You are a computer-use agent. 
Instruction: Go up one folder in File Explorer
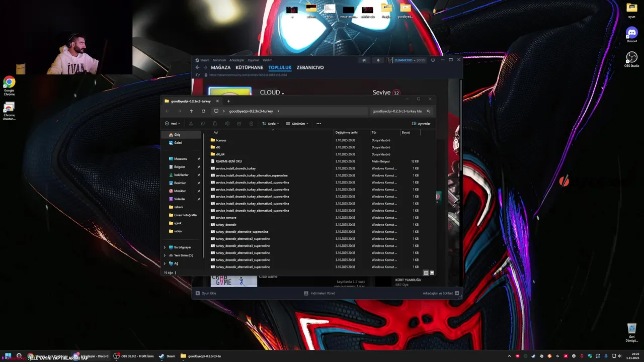pyautogui.click(x=191, y=111)
